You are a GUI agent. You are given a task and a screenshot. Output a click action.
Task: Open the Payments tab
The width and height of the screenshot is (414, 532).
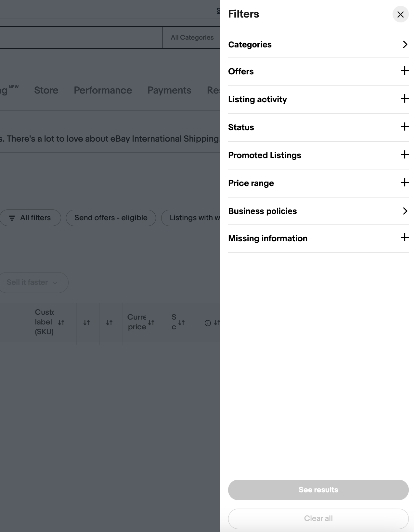tap(169, 90)
